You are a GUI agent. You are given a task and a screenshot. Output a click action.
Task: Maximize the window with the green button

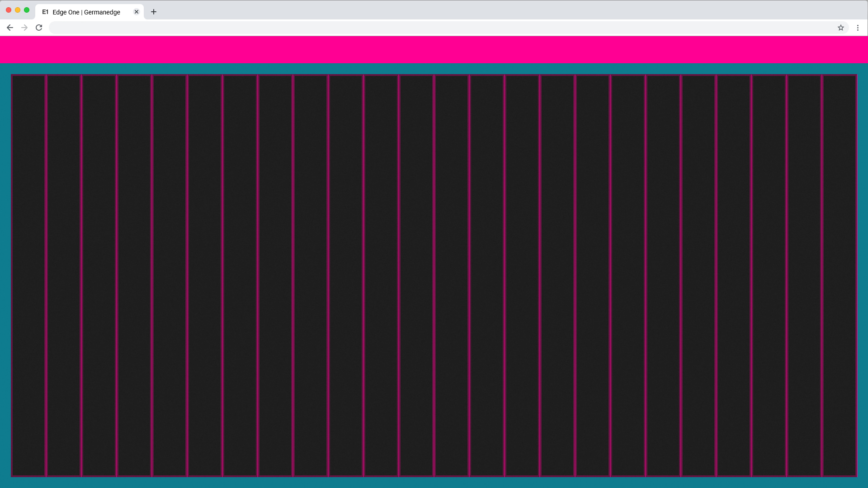(27, 10)
